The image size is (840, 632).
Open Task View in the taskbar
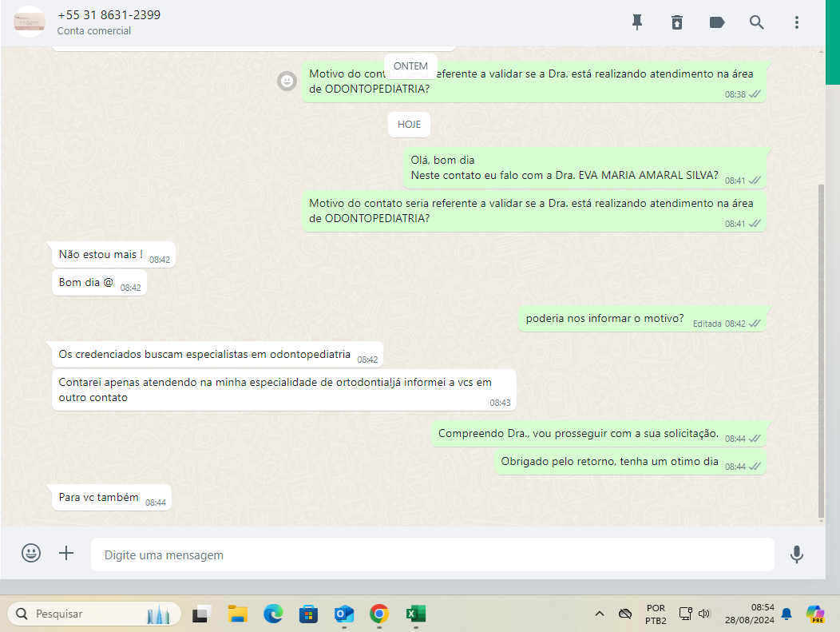click(201, 614)
